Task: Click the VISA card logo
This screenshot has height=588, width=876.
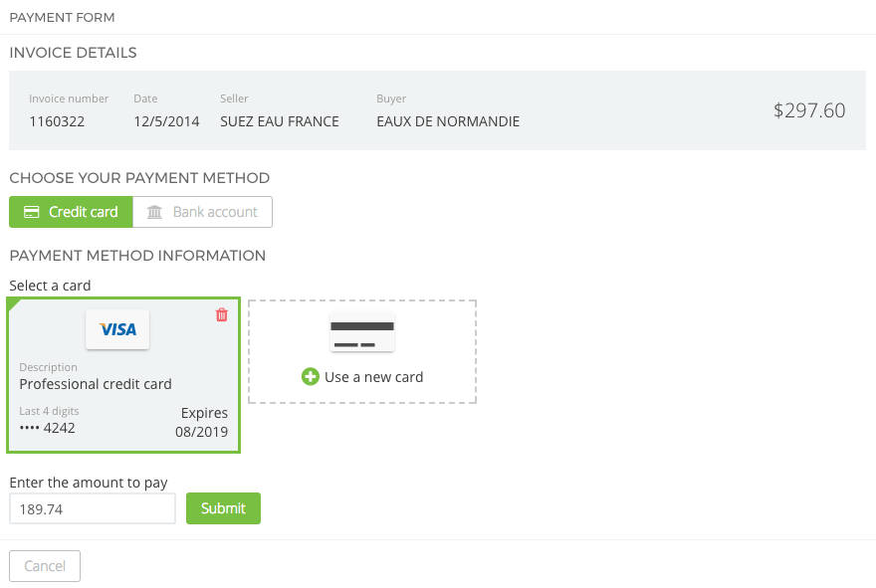Action: [x=117, y=329]
